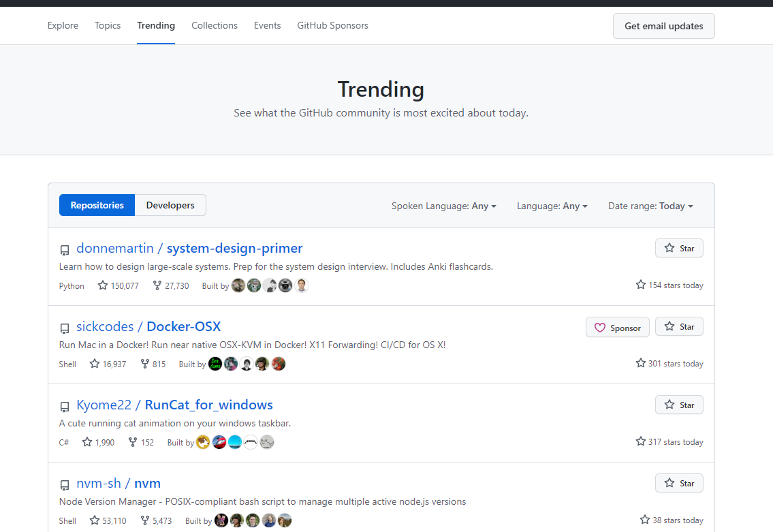
Task: Click fourth contributor avatar of system-design-primer
Action: [285, 285]
